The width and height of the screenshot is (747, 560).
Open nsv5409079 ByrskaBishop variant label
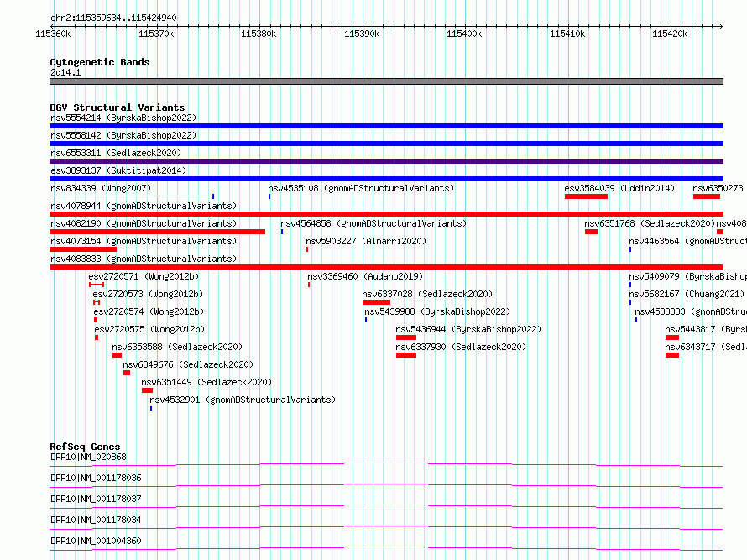pyautogui.click(x=688, y=276)
